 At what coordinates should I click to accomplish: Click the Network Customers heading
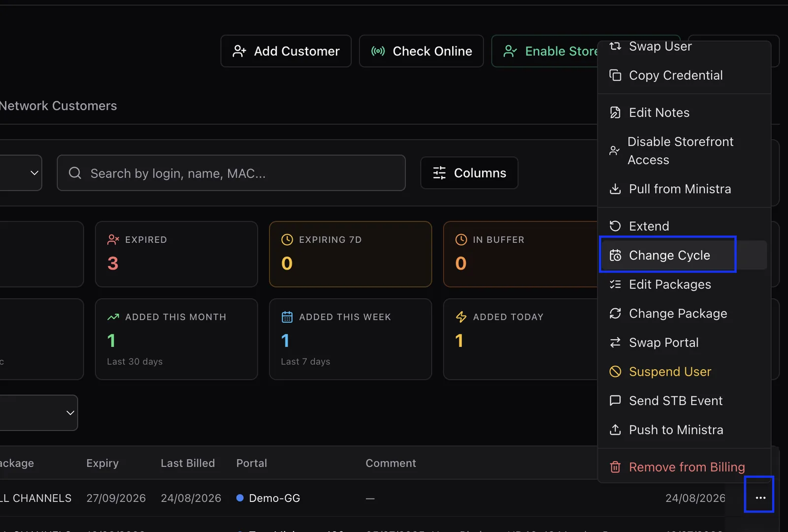(x=58, y=106)
